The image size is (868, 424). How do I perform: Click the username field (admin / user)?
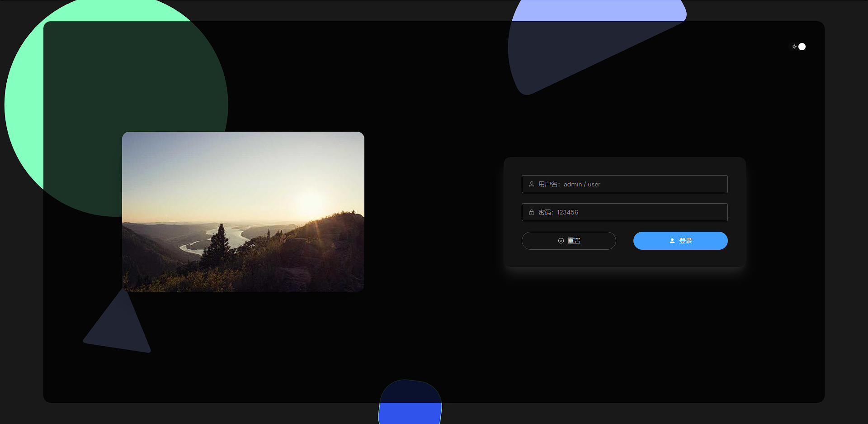tap(624, 184)
